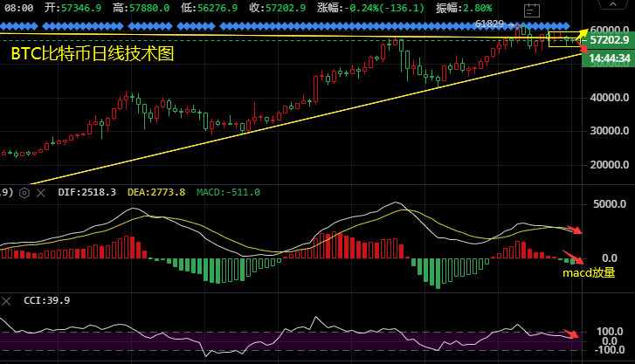Click the 开:57346.9 open price value

[72, 8]
